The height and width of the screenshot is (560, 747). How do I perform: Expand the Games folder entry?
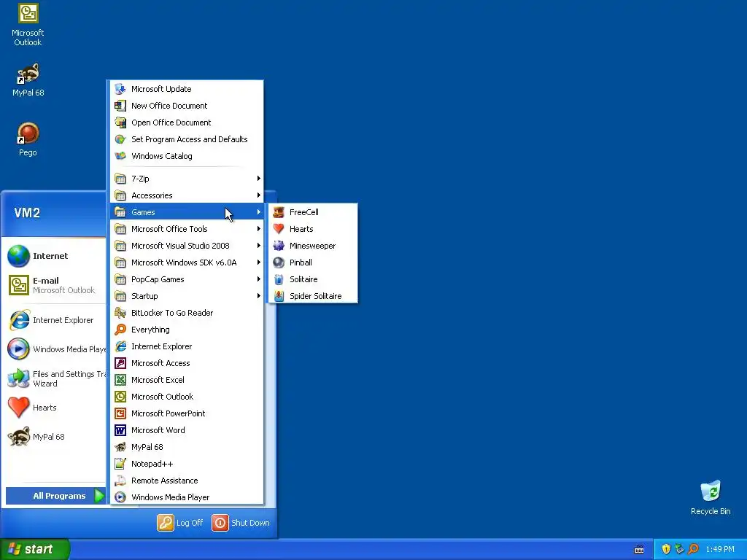187,212
